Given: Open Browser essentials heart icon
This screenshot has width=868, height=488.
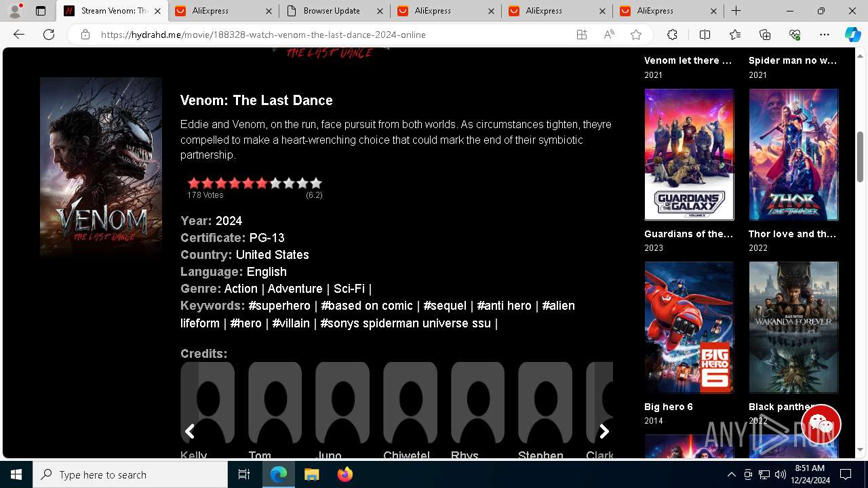Looking at the screenshot, I should [x=795, y=35].
